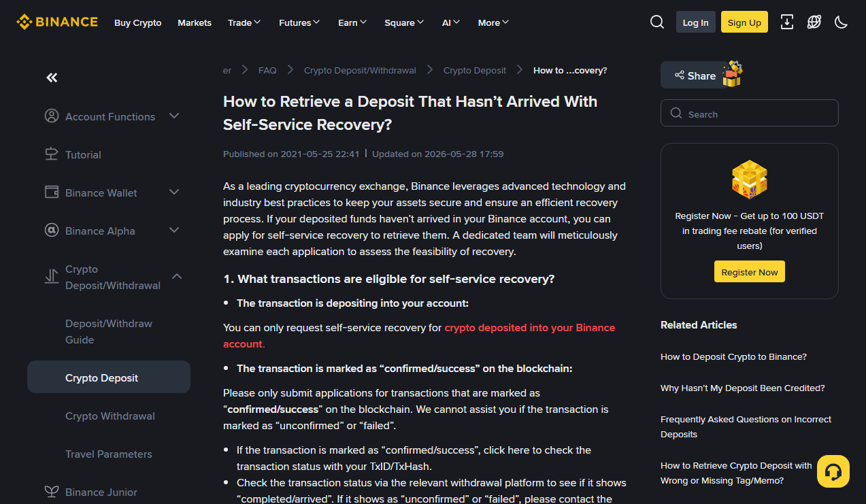Go to Buy Crypto
866x504 pixels.
138,22
